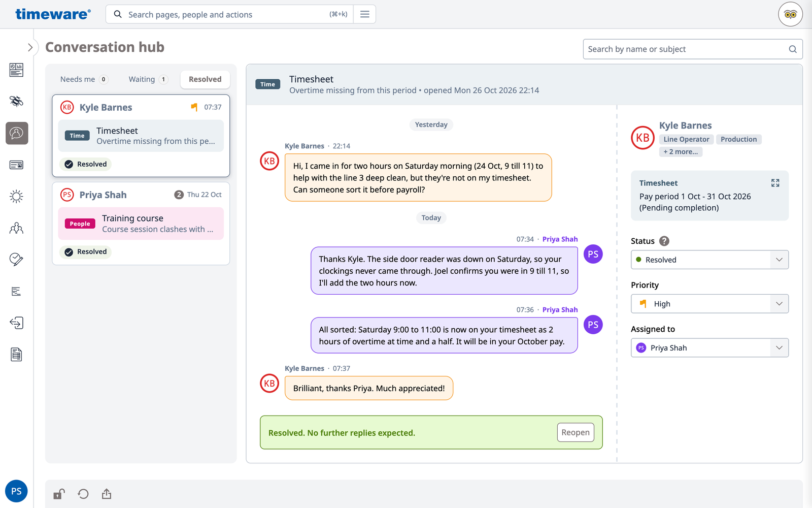Open the Assigned to Priya Shah dropdown
Image resolution: width=812 pixels, height=508 pixels.
coord(709,348)
